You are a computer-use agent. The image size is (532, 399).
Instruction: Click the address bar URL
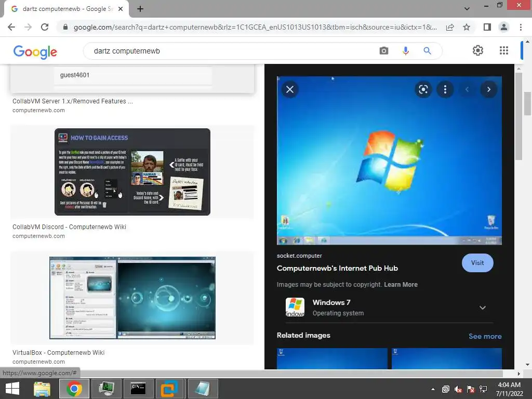(255, 27)
